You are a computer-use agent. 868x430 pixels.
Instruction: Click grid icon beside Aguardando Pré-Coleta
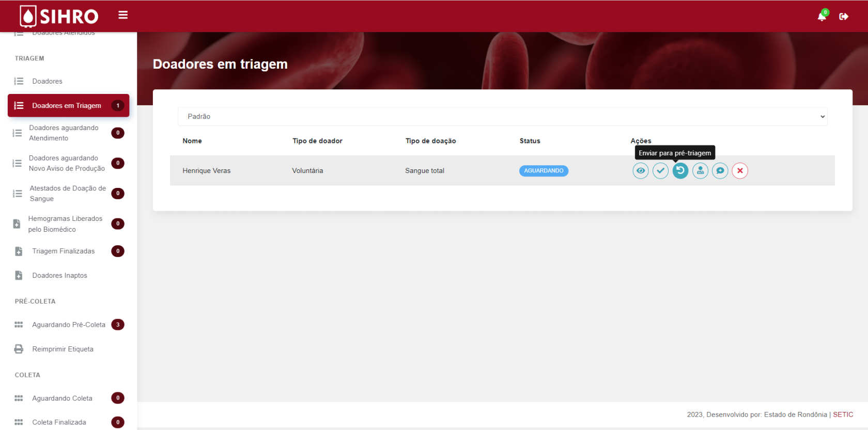pos(19,325)
